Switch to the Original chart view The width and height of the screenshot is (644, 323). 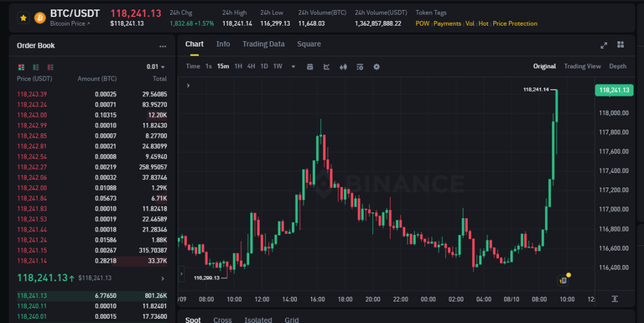tap(544, 66)
